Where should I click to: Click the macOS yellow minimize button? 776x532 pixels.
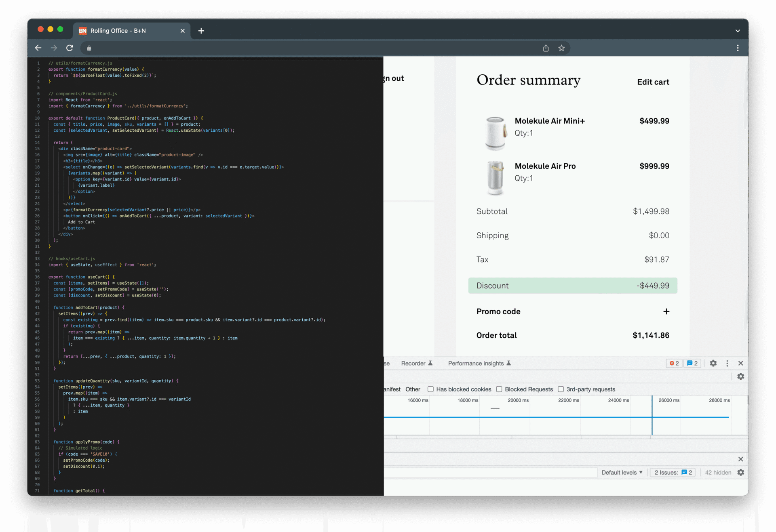click(50, 29)
